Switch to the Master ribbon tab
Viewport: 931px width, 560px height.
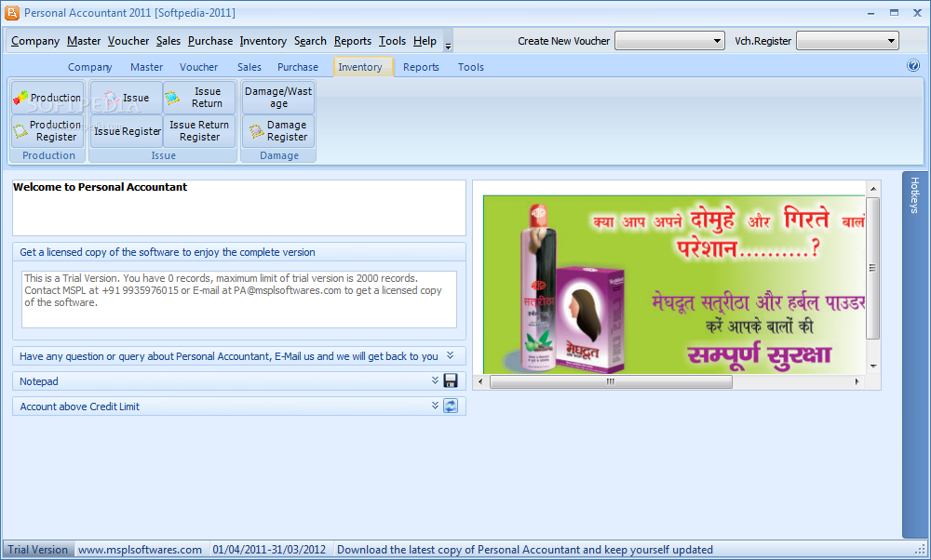tap(147, 67)
